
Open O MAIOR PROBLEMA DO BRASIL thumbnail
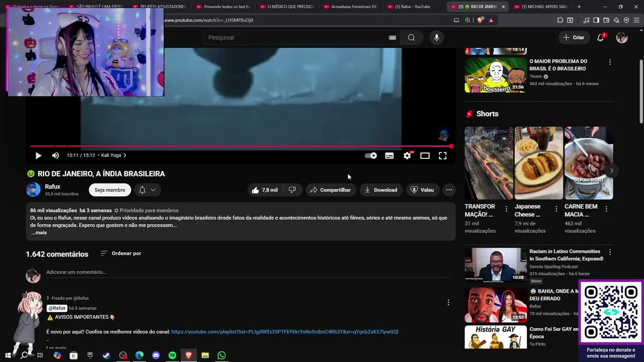pyautogui.click(x=496, y=75)
